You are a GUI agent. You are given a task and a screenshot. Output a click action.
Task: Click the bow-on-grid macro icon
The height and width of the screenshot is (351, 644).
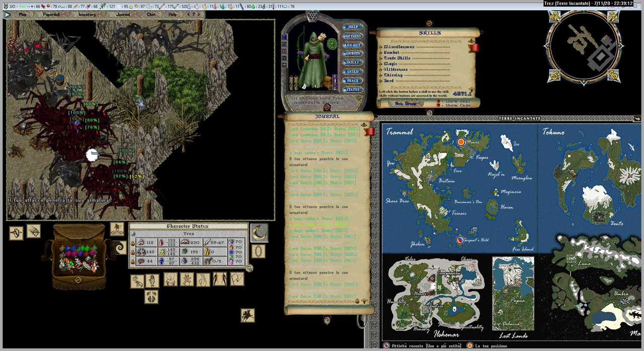34,231
